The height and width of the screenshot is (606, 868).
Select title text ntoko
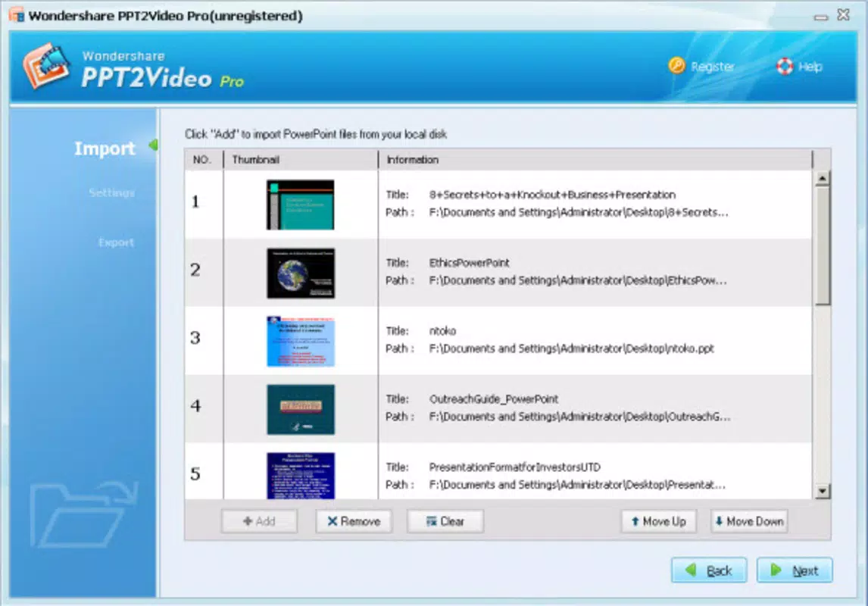pyautogui.click(x=443, y=331)
